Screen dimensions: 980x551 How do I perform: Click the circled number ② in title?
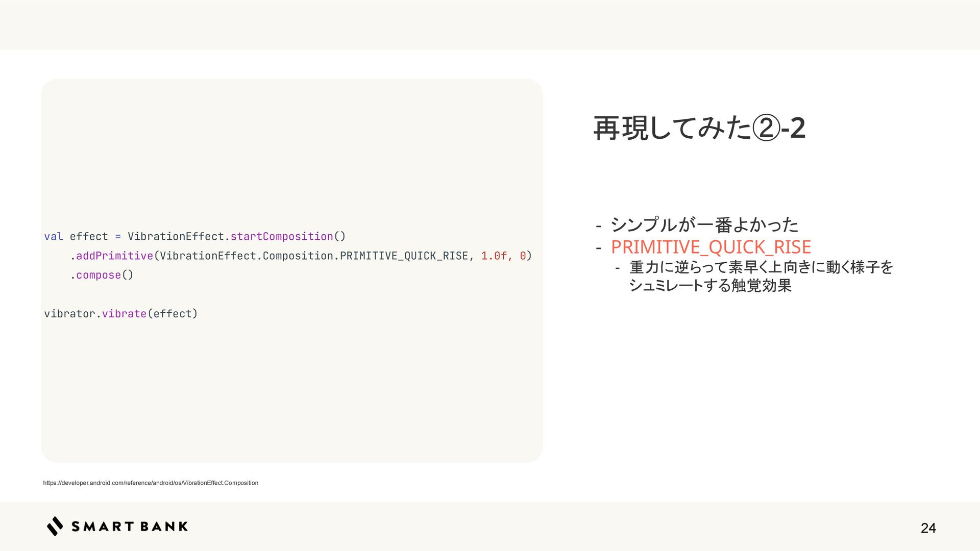767,128
